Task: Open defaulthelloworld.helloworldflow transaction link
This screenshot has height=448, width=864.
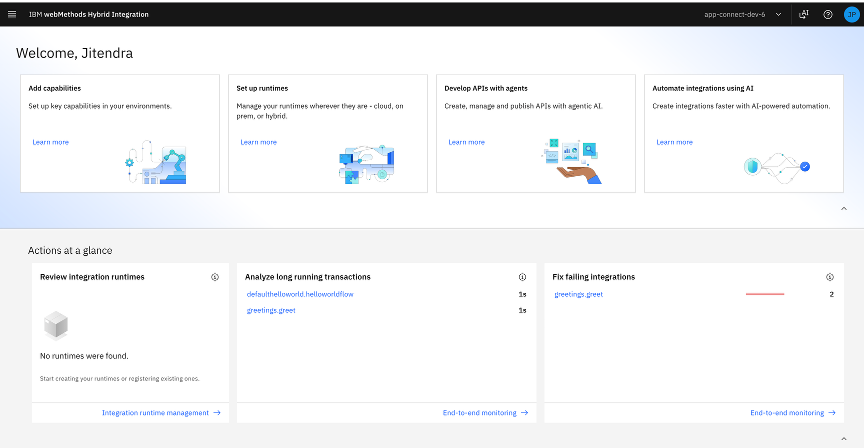Action: coord(300,294)
